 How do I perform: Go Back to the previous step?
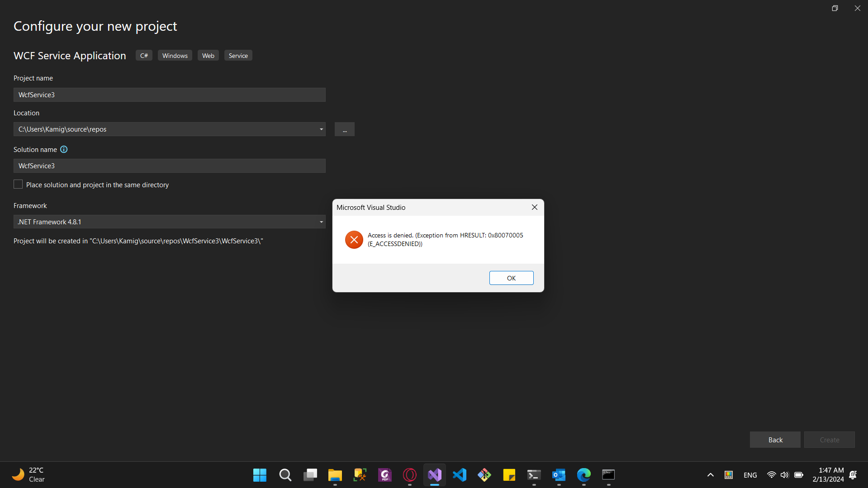click(775, 440)
